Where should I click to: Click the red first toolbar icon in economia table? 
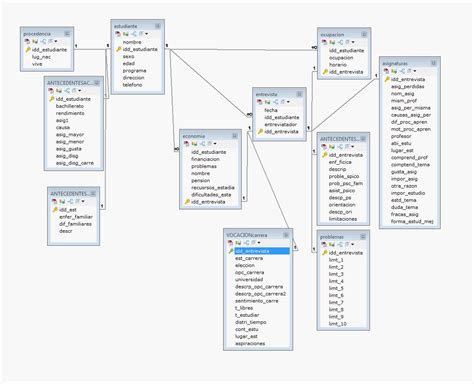(x=186, y=144)
